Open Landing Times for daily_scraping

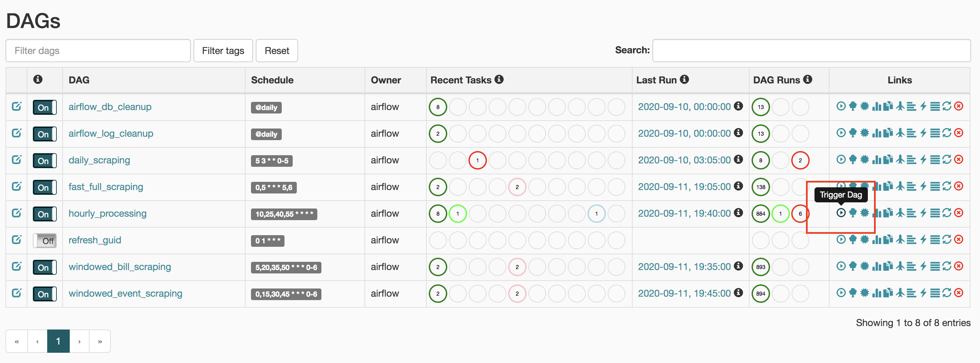(x=900, y=160)
